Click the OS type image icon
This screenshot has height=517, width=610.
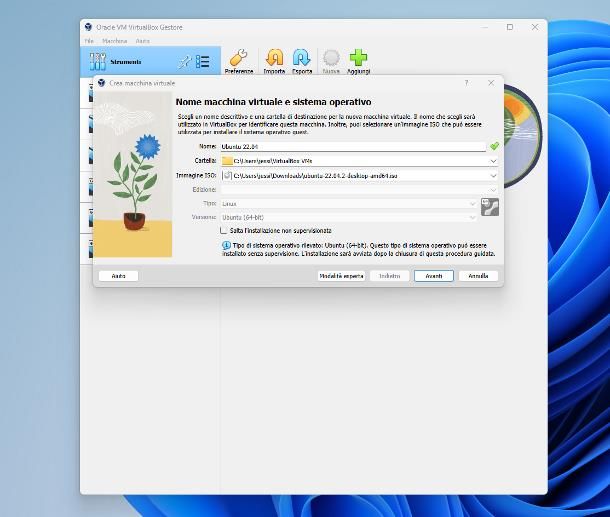[x=490, y=207]
